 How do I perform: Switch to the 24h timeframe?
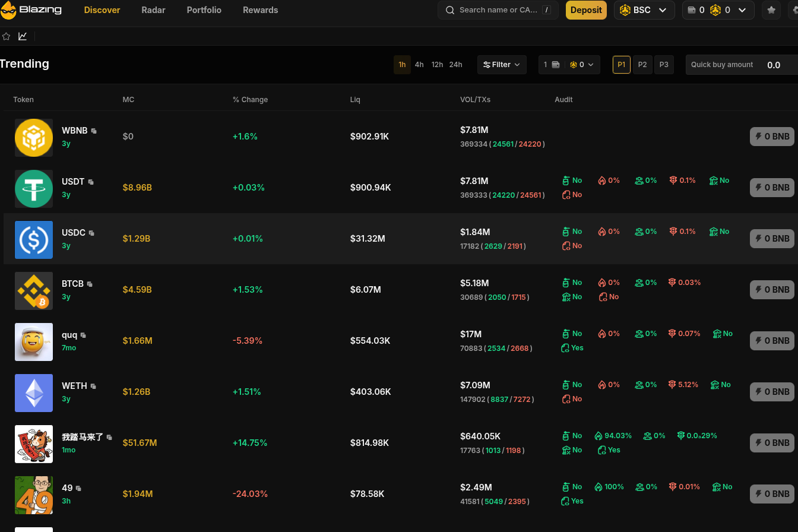tap(455, 64)
